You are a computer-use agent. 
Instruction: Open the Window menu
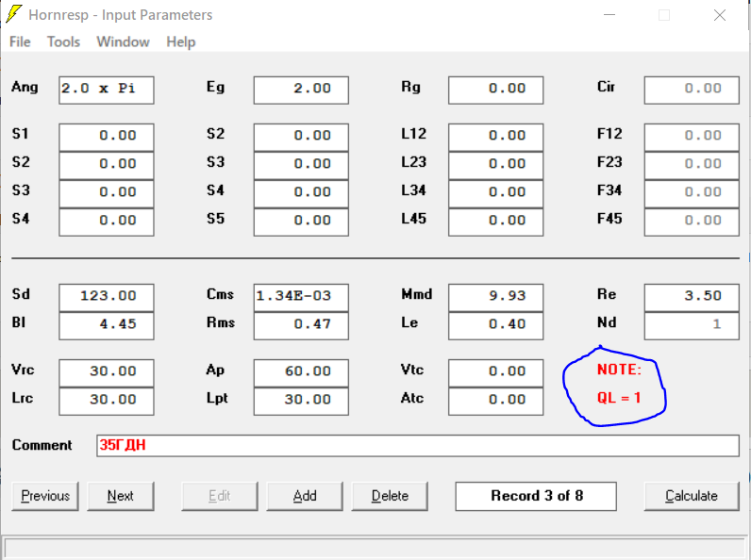coord(123,42)
